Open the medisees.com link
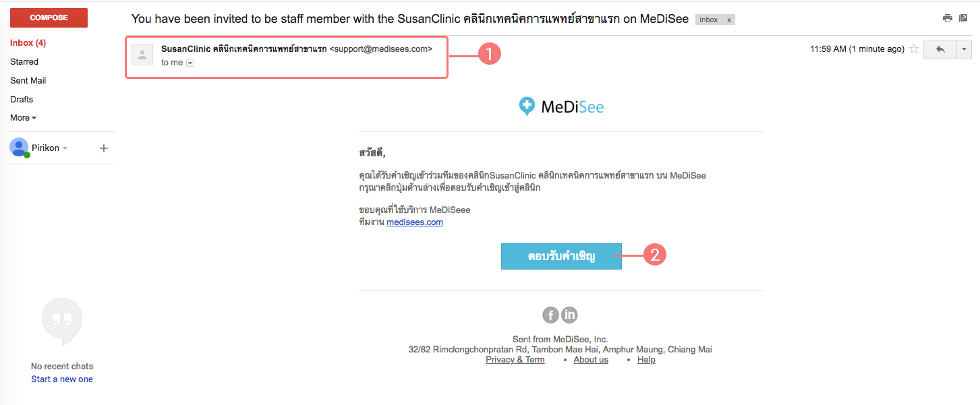 click(415, 222)
